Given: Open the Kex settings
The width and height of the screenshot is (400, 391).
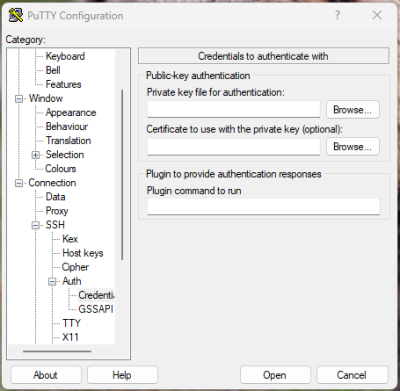Looking at the screenshot, I should tap(70, 239).
